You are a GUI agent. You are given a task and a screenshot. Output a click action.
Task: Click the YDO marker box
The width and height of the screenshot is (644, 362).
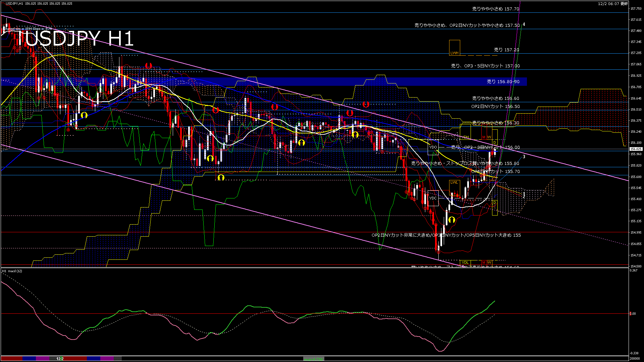click(433, 147)
